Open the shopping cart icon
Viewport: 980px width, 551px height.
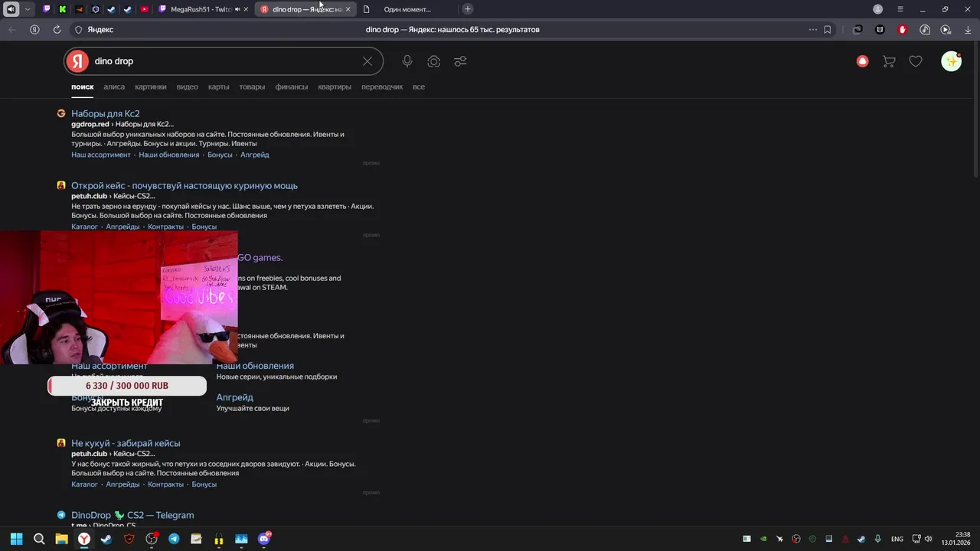click(x=889, y=61)
